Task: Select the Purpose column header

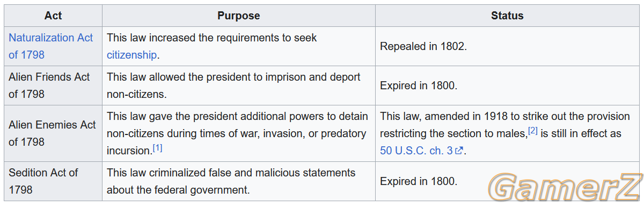Action: (x=239, y=16)
